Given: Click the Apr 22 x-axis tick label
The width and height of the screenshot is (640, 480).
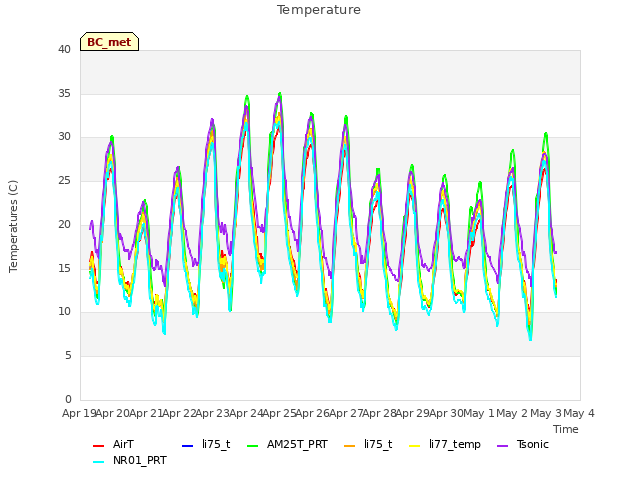Looking at the screenshot, I should pos(179,413).
